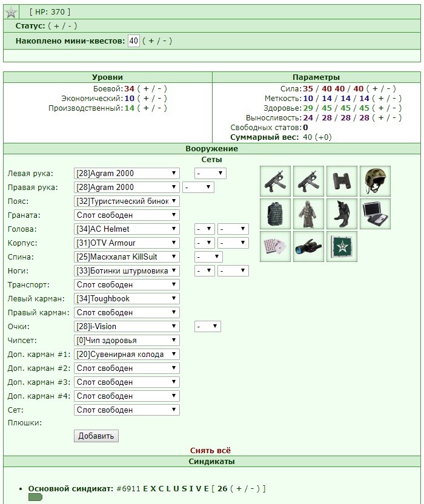Viewport: 424px width, 504px height.
Task: Click the #6911 E X C L U S I V E syndicate
Action: [x=163, y=489]
